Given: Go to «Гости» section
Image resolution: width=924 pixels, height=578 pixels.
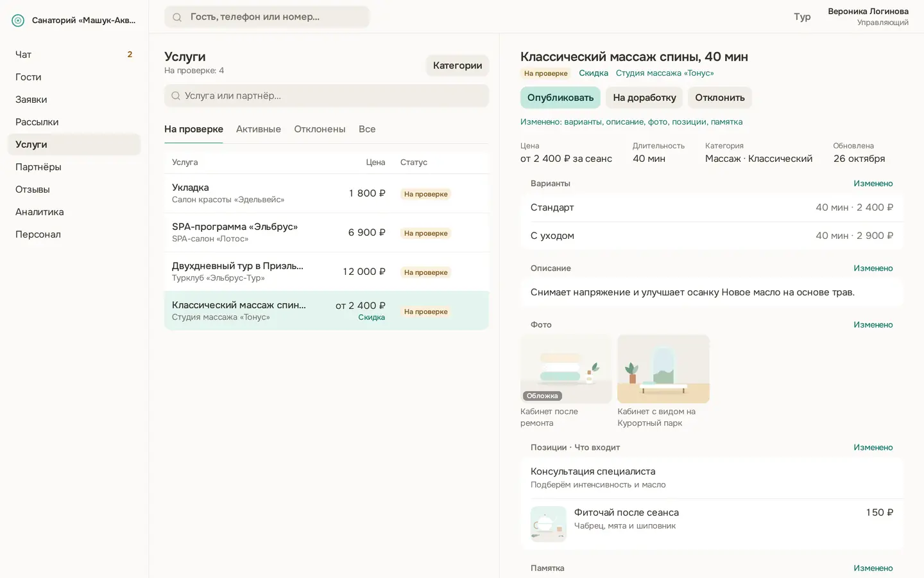Looking at the screenshot, I should point(74,77).
